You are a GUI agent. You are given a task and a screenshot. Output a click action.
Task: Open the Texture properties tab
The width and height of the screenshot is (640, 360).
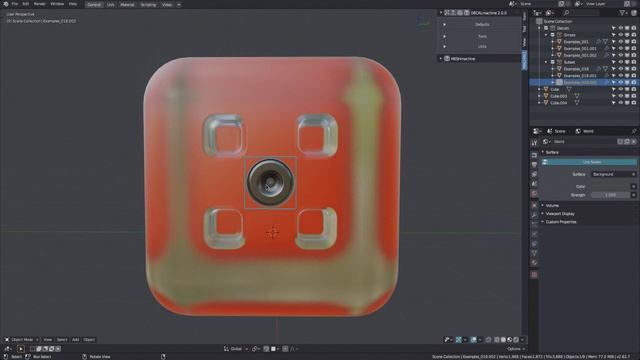(x=534, y=275)
